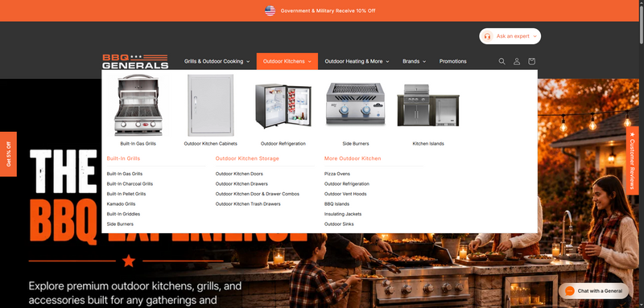The height and width of the screenshot is (308, 644).
Task: Select Built-In Pellet Grills
Action: pos(126,194)
